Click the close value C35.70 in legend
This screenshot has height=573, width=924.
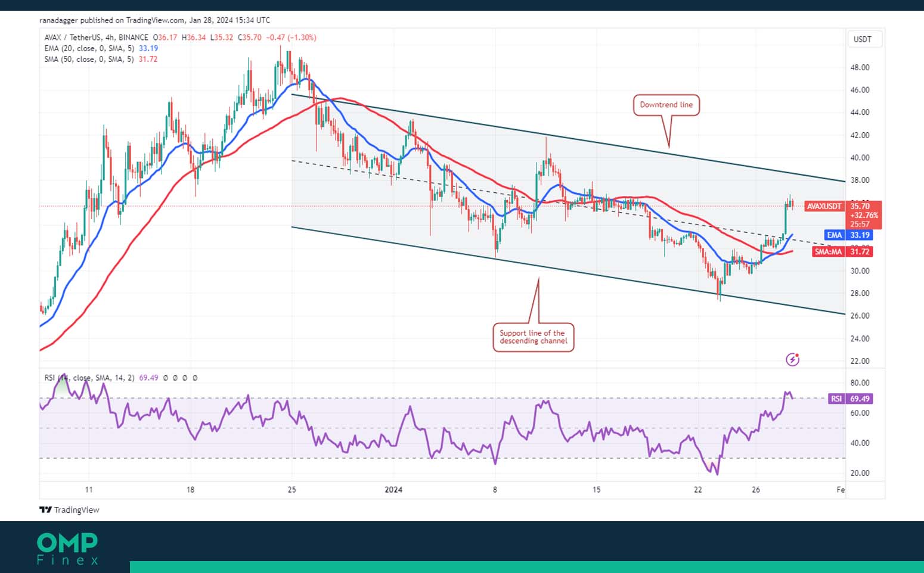pyautogui.click(x=250, y=37)
